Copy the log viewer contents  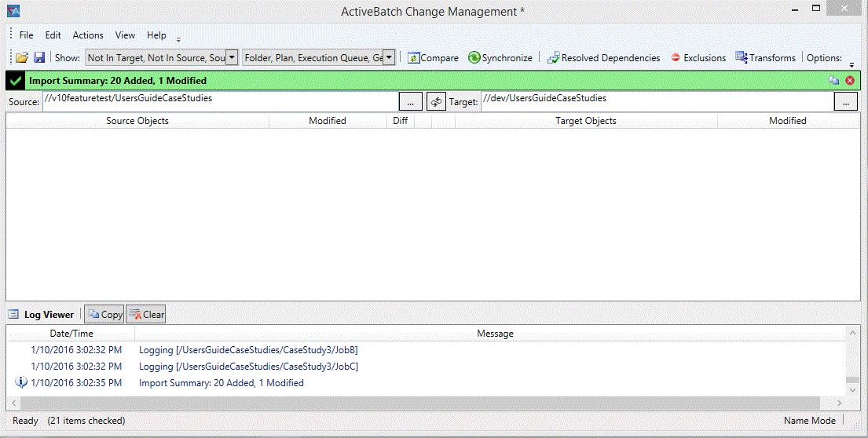point(104,314)
